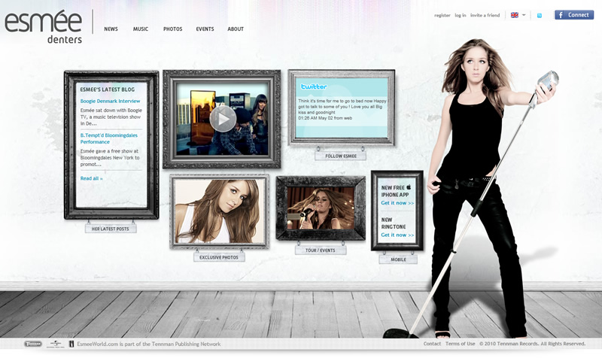
Task: Click the Universal Music logo in footer
Action: click(56, 344)
